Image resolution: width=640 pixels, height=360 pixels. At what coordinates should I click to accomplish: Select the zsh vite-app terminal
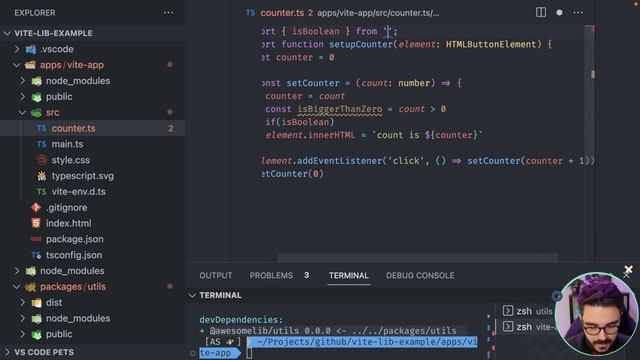[x=529, y=327]
